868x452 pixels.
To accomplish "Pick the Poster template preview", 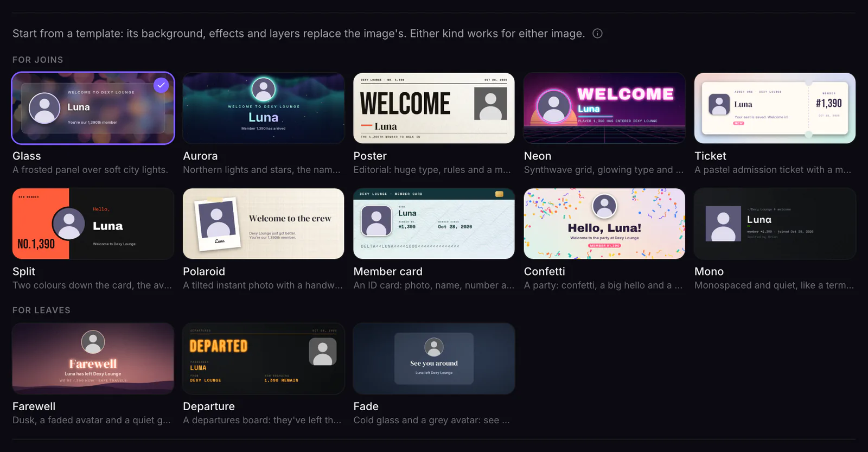I will click(434, 108).
